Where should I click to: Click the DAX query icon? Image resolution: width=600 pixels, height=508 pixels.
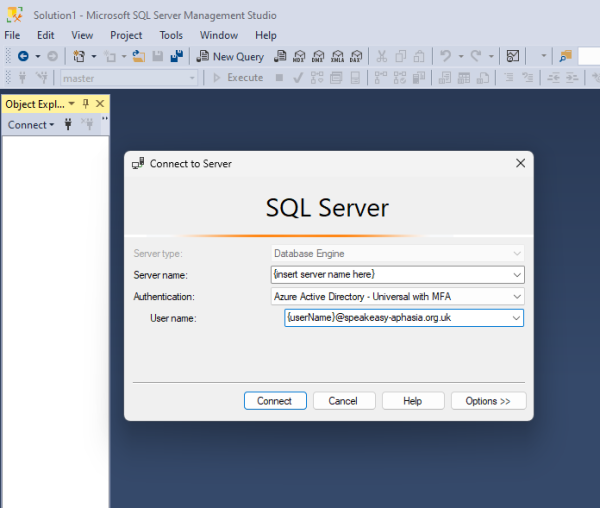pyautogui.click(x=356, y=57)
